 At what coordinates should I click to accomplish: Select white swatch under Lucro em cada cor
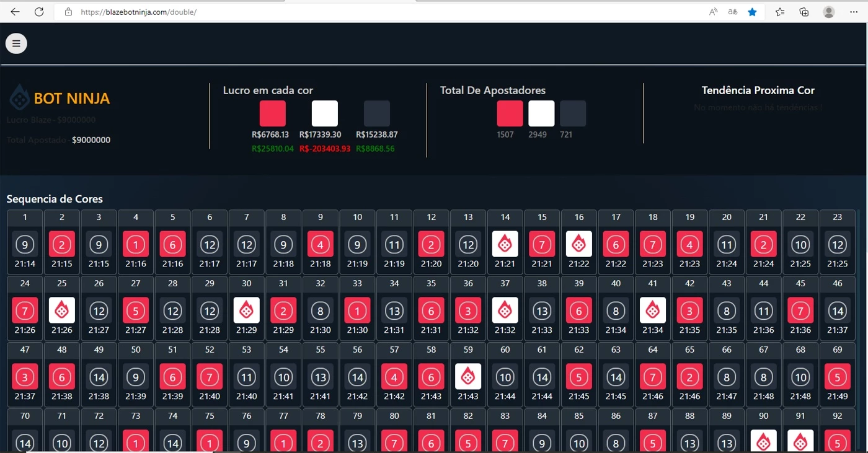pyautogui.click(x=325, y=113)
